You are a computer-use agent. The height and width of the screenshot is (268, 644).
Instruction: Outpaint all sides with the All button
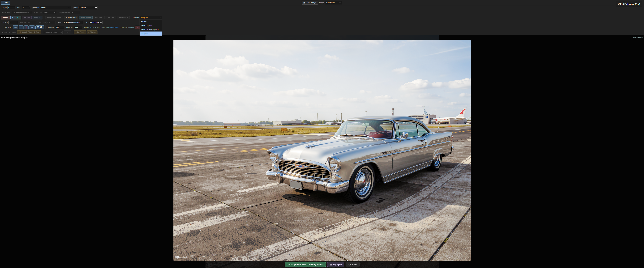[x=39, y=27]
